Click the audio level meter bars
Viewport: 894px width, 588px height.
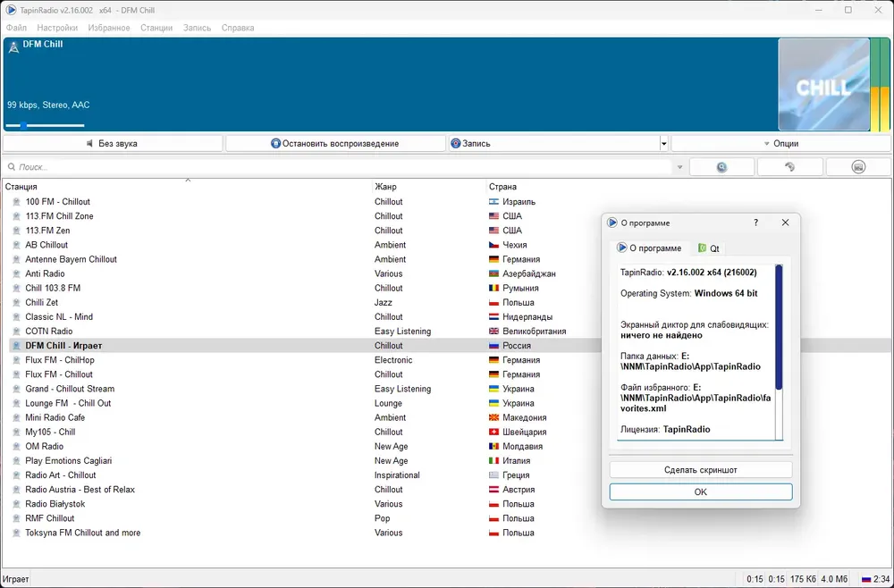[x=880, y=85]
